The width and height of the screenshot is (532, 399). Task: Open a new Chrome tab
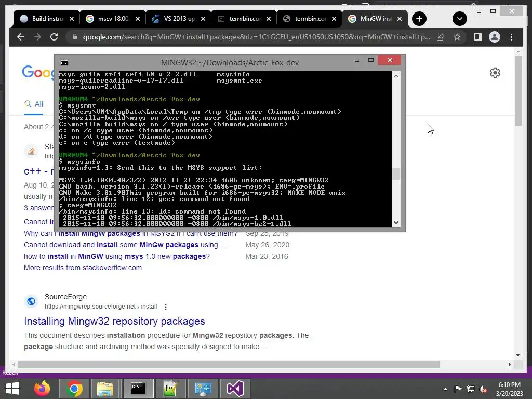(x=419, y=19)
